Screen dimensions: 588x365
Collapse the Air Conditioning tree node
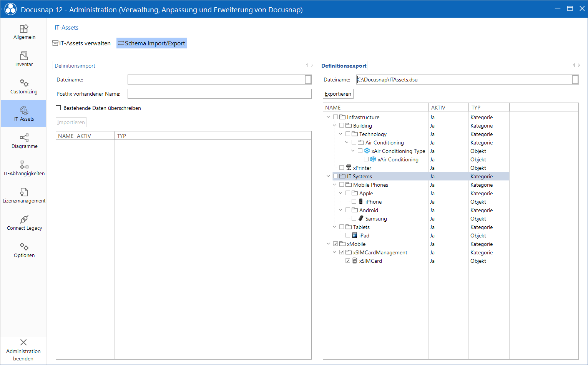(347, 142)
